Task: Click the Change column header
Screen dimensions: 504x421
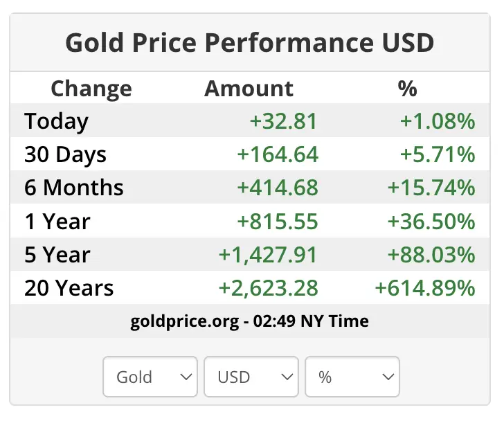Action: (x=91, y=89)
